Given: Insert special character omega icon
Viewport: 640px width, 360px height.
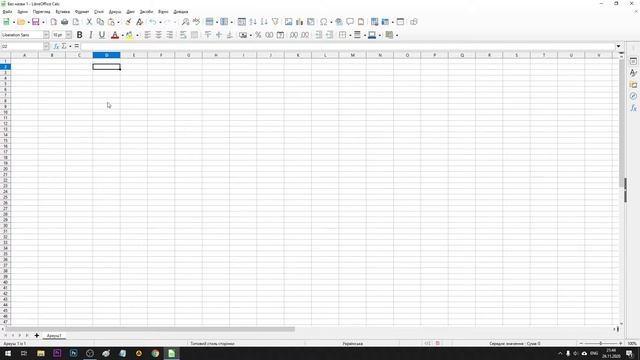Looking at the screenshot, I should 324,22.
